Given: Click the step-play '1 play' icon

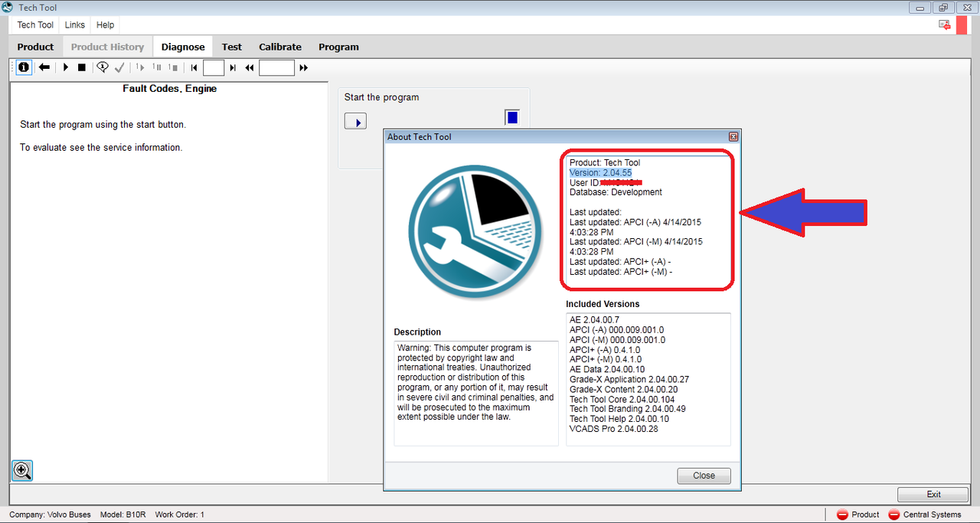Looking at the screenshot, I should click(x=140, y=67).
